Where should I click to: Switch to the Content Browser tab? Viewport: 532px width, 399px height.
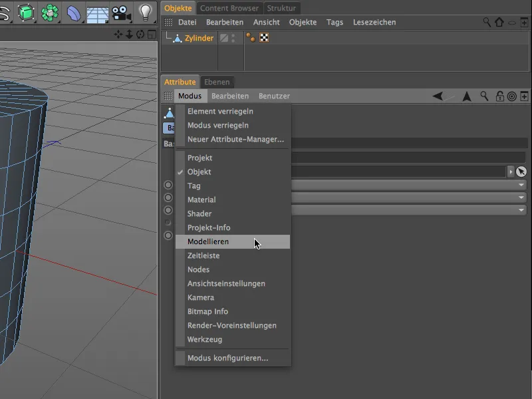point(229,8)
